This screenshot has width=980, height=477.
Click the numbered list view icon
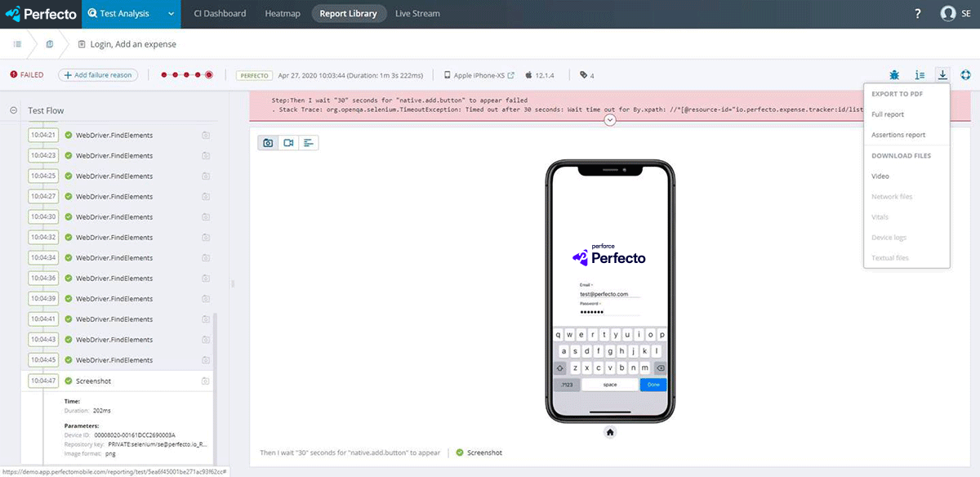tap(920, 75)
